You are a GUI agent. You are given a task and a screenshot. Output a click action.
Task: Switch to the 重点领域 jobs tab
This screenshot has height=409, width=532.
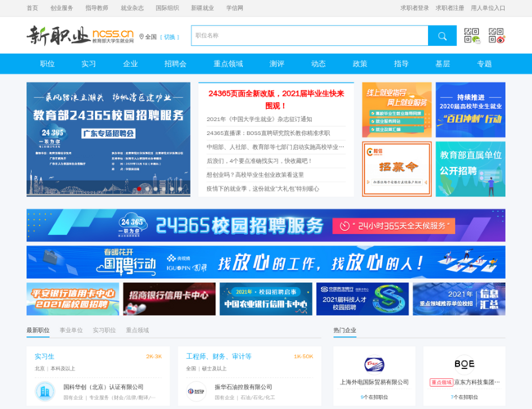(138, 330)
